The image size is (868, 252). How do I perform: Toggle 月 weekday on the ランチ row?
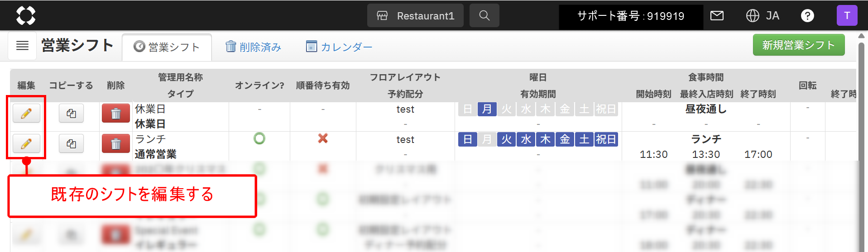[x=487, y=139]
